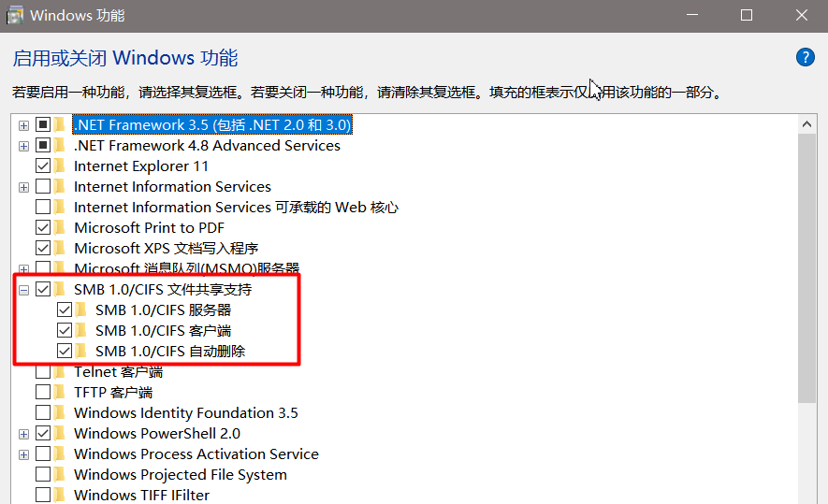
Task: Click folder icon beside Windows Projected File System
Action: (59, 475)
